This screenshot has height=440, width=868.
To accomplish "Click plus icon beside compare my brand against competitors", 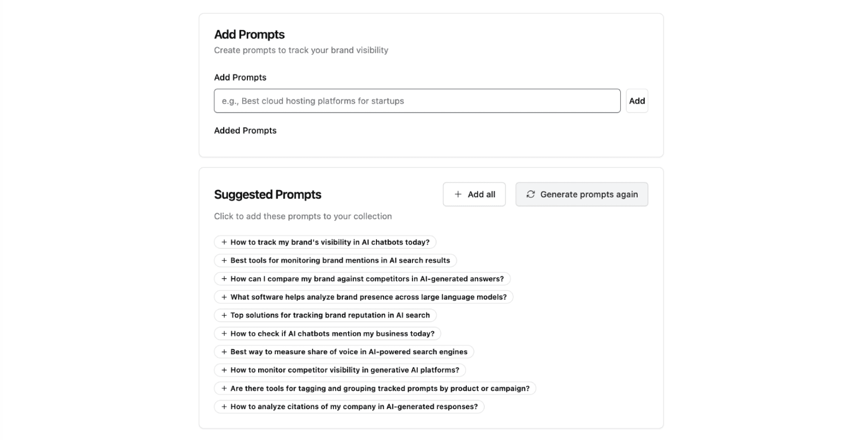I will [x=224, y=279].
